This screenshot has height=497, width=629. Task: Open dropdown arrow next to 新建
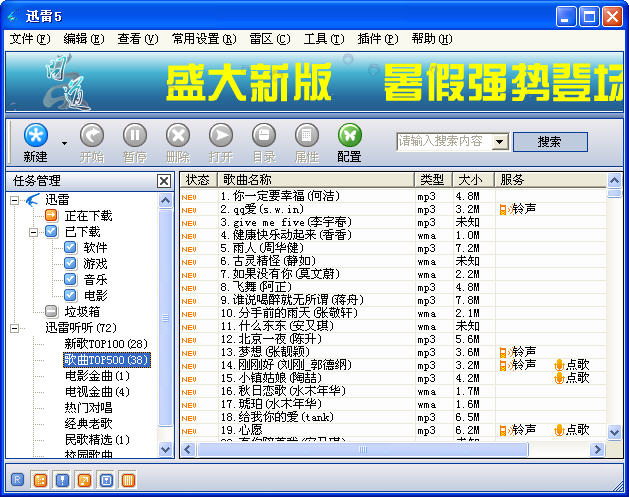[64, 143]
